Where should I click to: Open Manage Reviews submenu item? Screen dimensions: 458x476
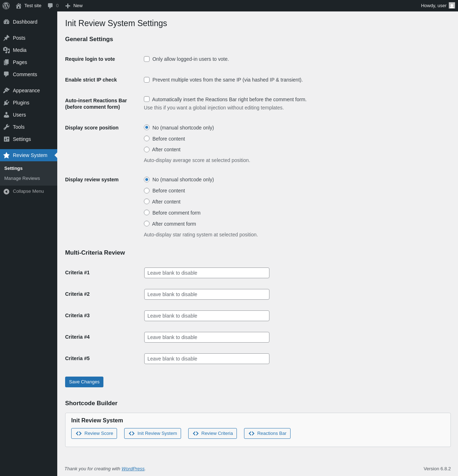click(22, 178)
